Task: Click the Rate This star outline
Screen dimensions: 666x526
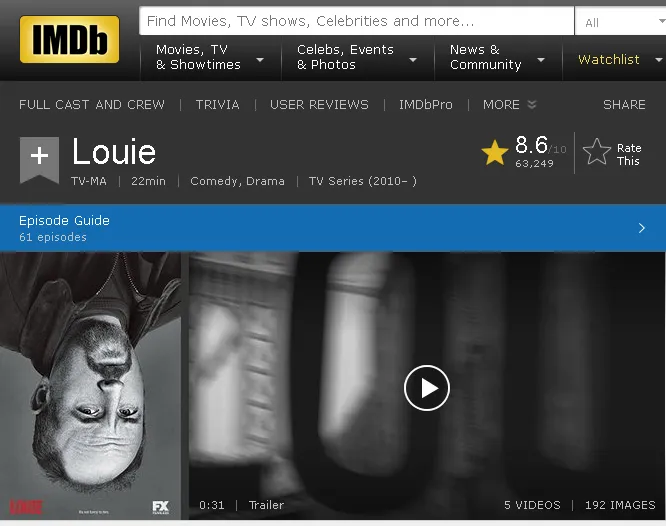Action: [596, 152]
